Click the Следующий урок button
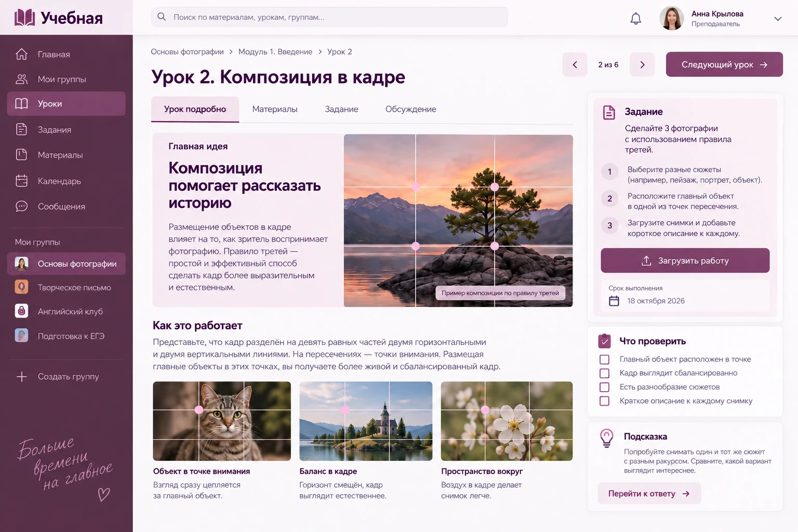Screen dimensions: 798x532 (x=724, y=64)
